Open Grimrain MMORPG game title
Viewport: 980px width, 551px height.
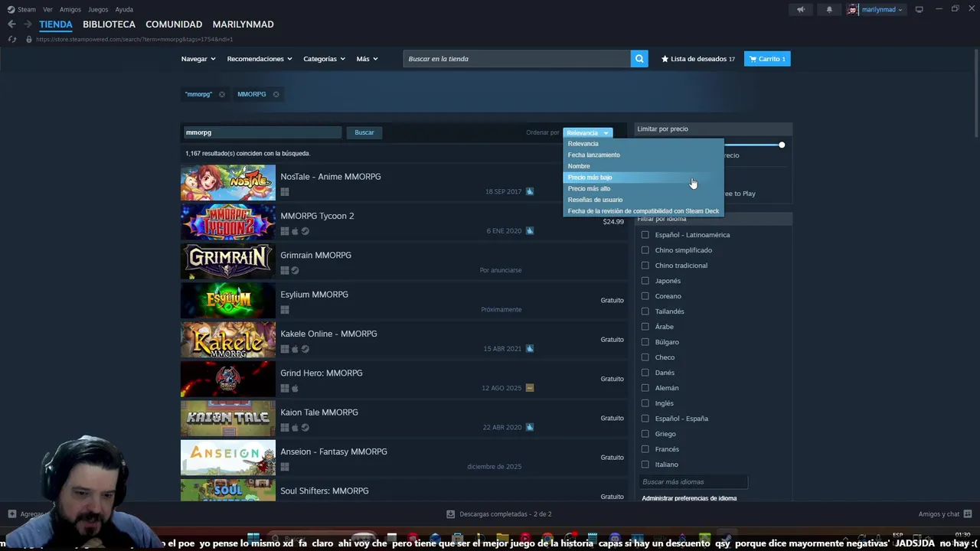click(315, 255)
